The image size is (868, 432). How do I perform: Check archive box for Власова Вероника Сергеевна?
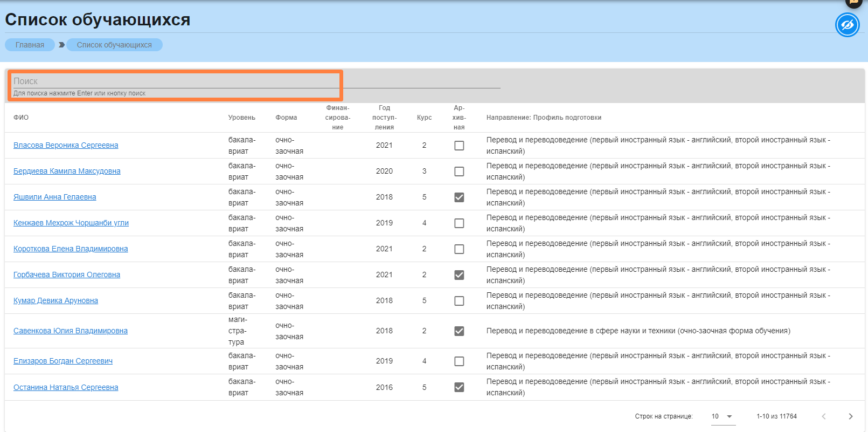pos(459,146)
